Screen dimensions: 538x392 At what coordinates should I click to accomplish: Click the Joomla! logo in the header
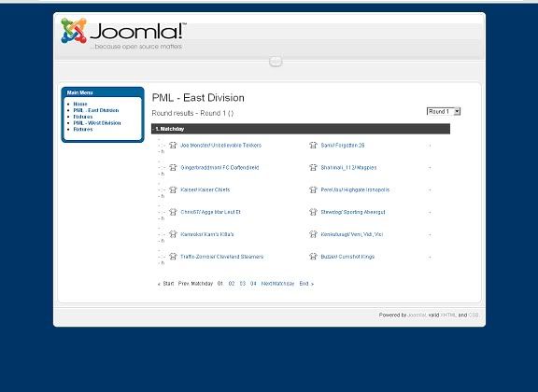pyautogui.click(x=123, y=34)
